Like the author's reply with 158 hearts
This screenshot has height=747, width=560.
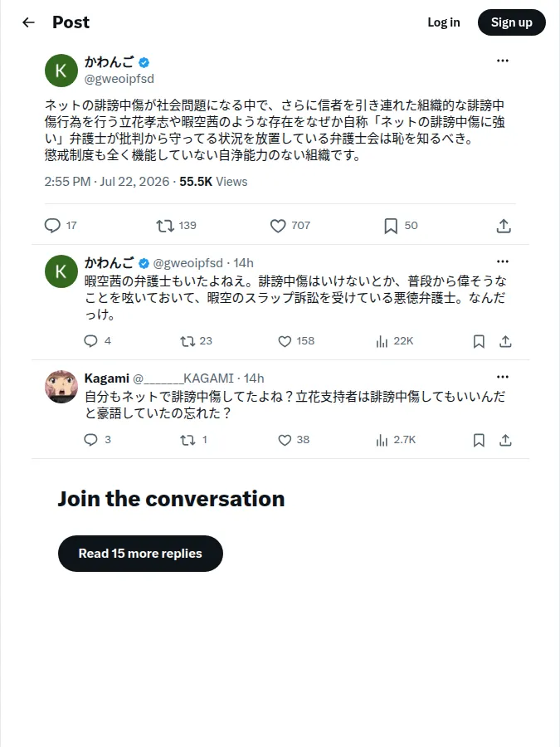296,341
